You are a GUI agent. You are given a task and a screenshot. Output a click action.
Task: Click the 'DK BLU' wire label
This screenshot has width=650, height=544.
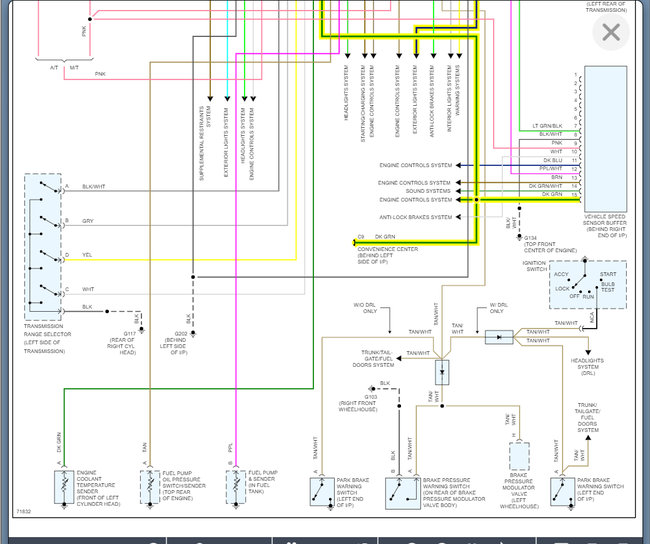pos(553,160)
